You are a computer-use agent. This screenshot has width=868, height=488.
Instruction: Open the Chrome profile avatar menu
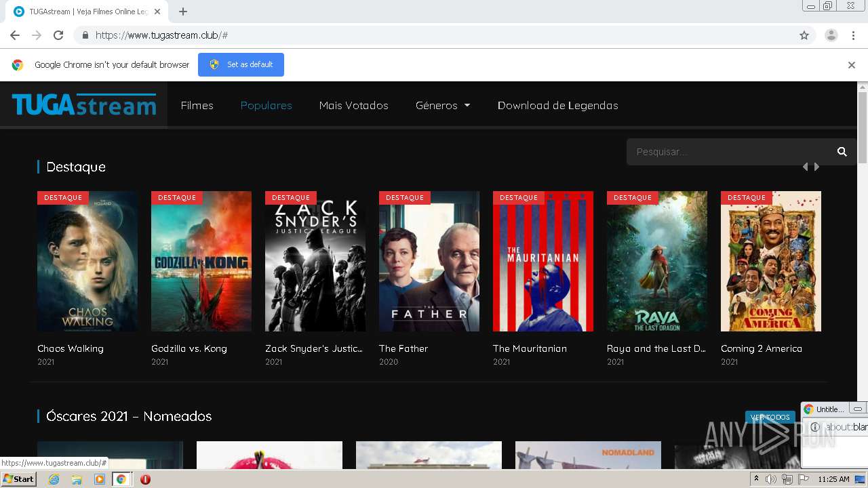831,35
